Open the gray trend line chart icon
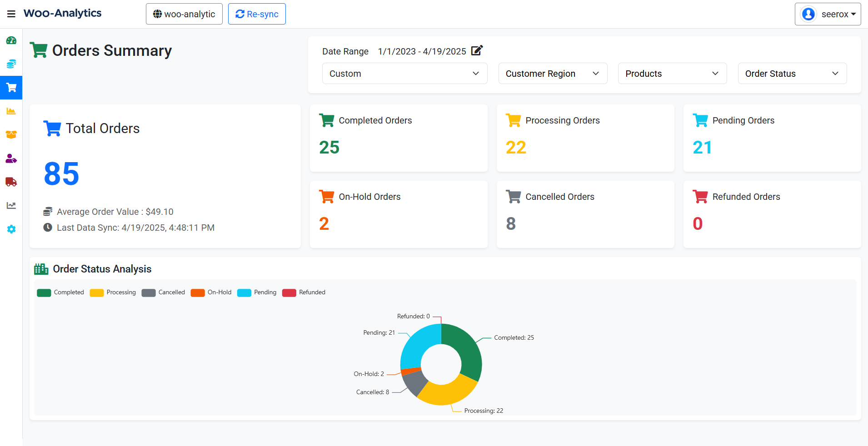Viewport: 868px width, 446px height. [x=11, y=206]
